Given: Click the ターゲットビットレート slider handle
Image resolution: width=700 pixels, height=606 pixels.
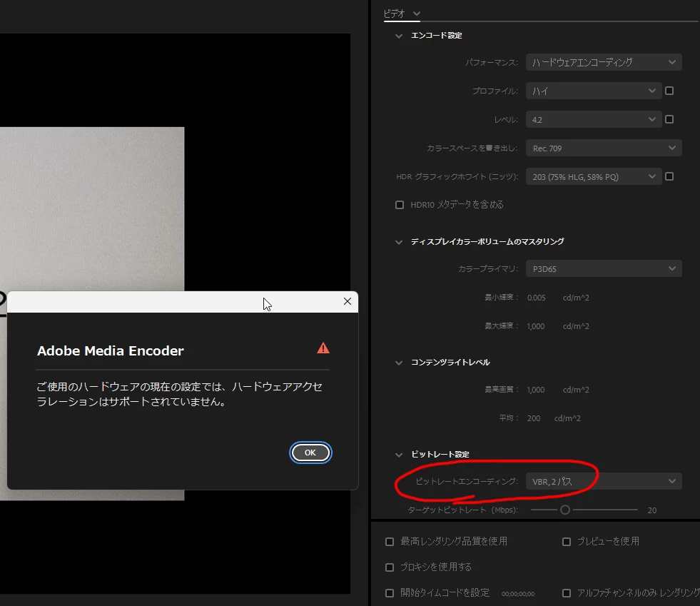Looking at the screenshot, I should [x=565, y=510].
